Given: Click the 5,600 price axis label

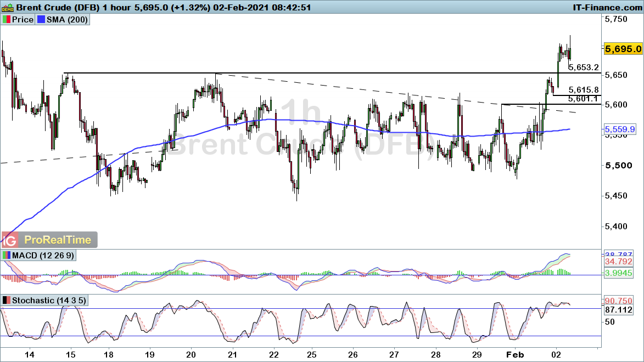Looking at the screenshot, I should click(616, 105).
